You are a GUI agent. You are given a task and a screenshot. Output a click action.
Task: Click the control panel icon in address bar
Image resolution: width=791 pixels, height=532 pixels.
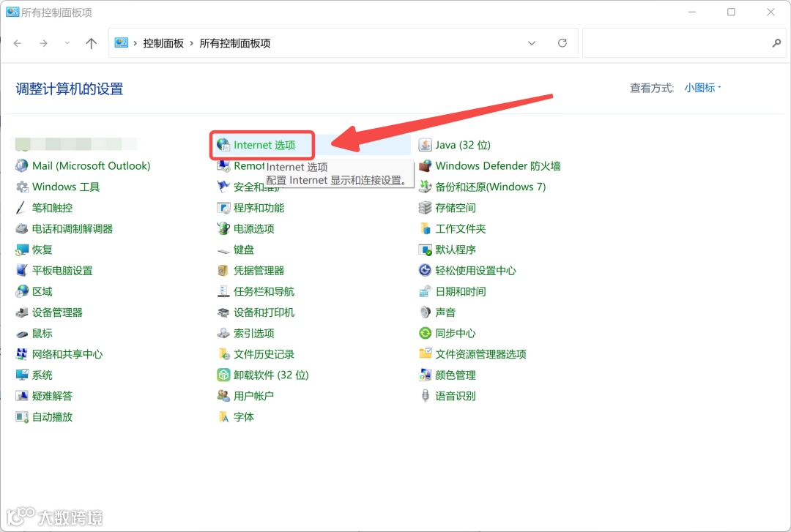point(121,43)
